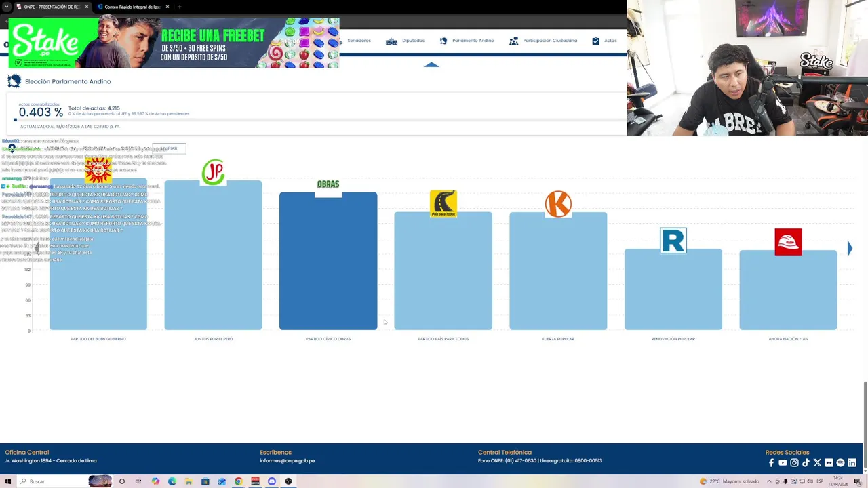Expand the browser tab search dropdown
The width and height of the screenshot is (868, 488).
point(6,7)
